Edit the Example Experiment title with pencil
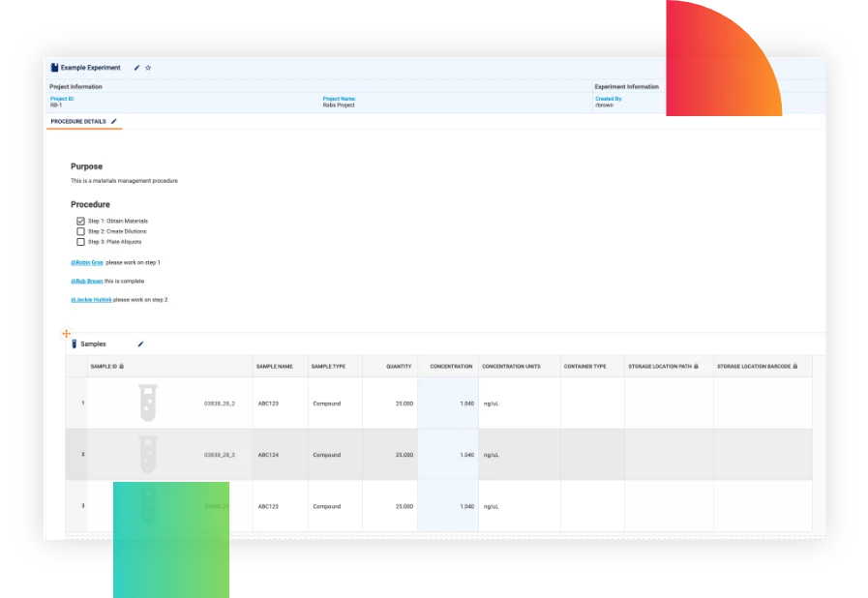The height and width of the screenshot is (598, 868). tap(136, 68)
